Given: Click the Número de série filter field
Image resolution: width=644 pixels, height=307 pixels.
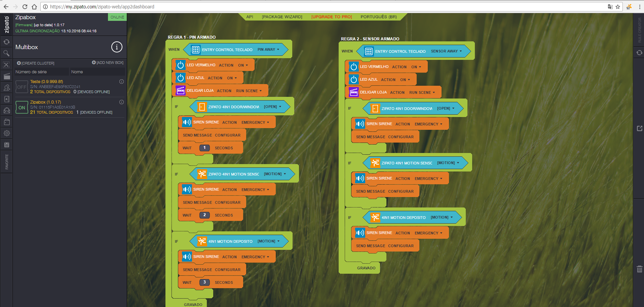Looking at the screenshot, I should pyautogui.click(x=41, y=72).
